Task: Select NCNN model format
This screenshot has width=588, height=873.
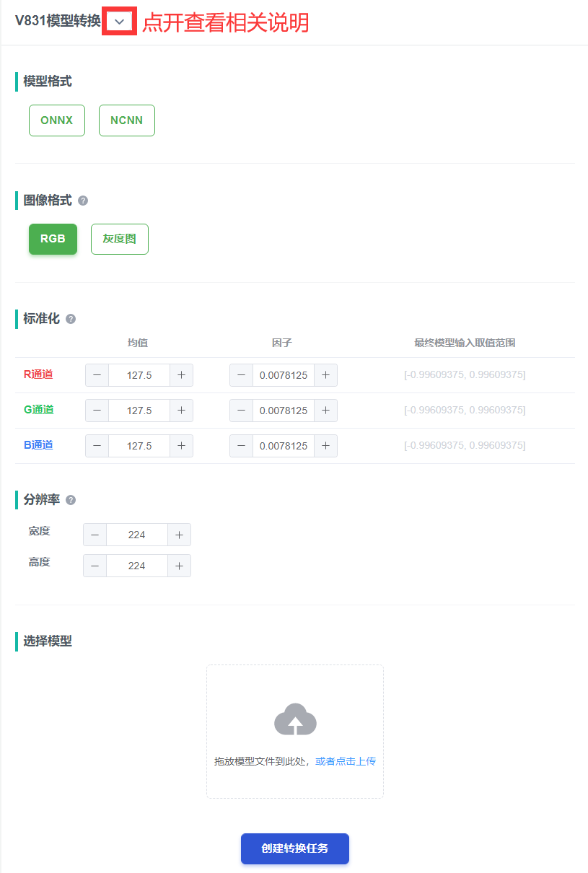Action: click(127, 120)
